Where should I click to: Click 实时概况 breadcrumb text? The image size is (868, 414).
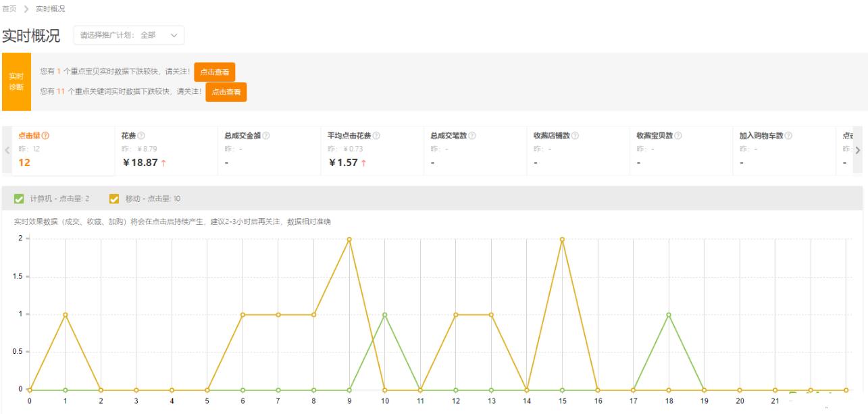pyautogui.click(x=51, y=9)
